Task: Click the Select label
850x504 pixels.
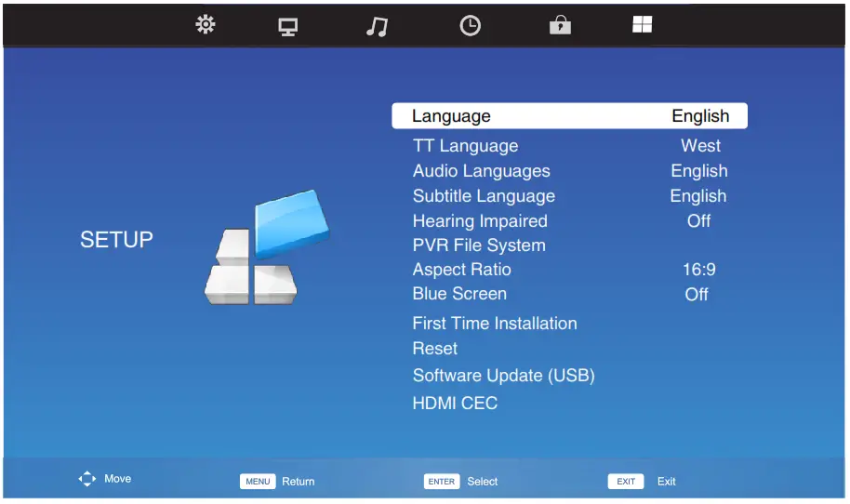Action: pos(483,482)
